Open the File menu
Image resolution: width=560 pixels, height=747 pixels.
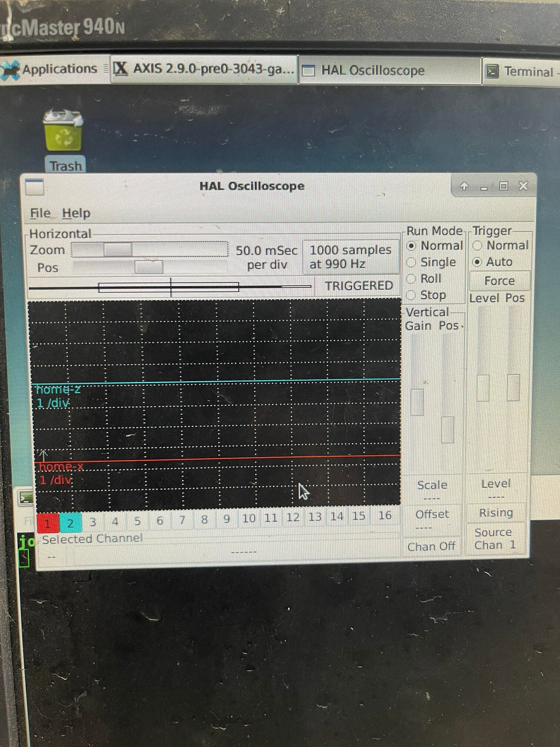coord(40,213)
